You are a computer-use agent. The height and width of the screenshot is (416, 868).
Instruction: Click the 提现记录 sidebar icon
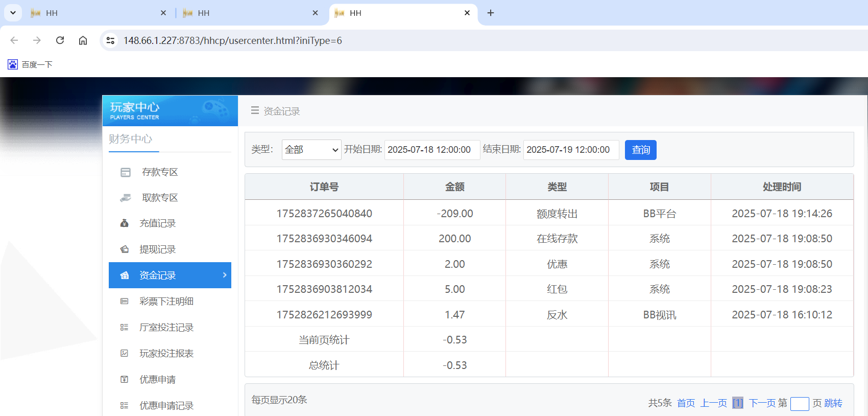pos(124,249)
